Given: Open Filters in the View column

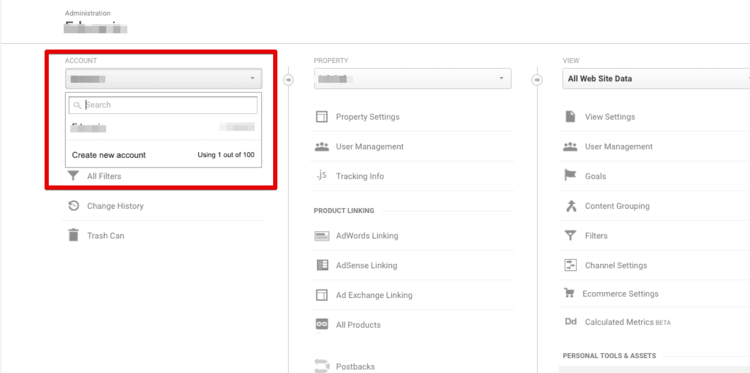Looking at the screenshot, I should click(596, 236).
